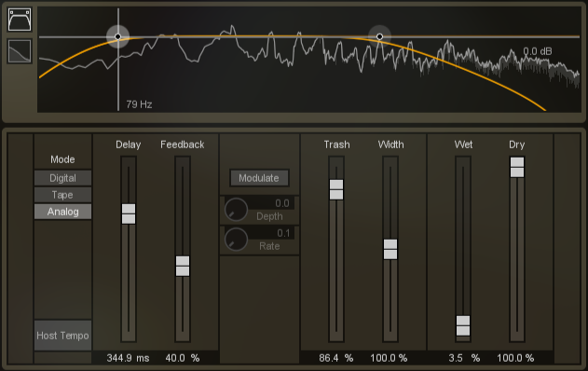
Task: Toggle the Modulate button
Action: click(259, 178)
